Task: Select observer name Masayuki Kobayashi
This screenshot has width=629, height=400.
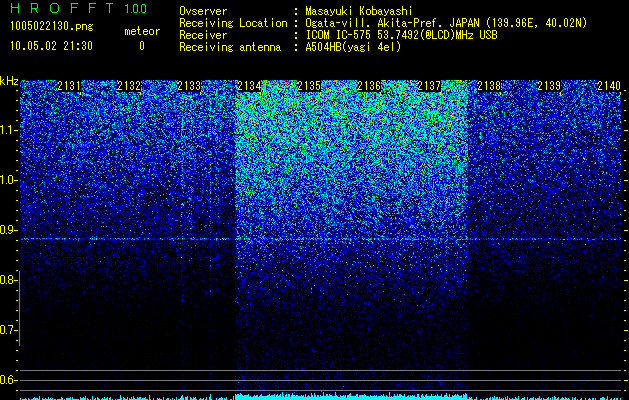Action: click(x=359, y=11)
